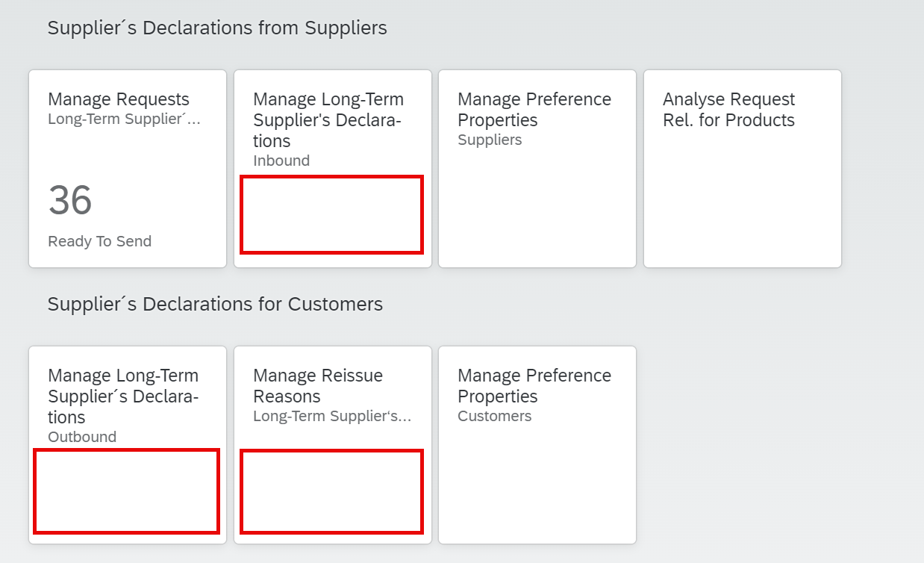Click Long-Term Supplier subtitle under Manage Requests
The height and width of the screenshot is (563, 924).
pyautogui.click(x=124, y=119)
